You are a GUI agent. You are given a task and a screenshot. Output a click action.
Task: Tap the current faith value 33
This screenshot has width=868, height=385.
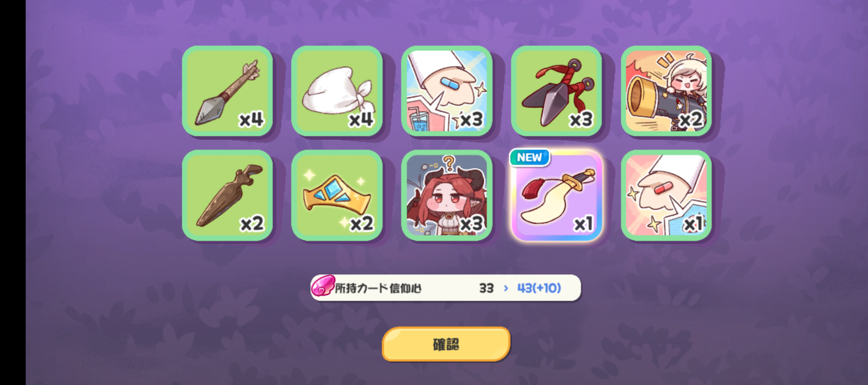click(486, 288)
